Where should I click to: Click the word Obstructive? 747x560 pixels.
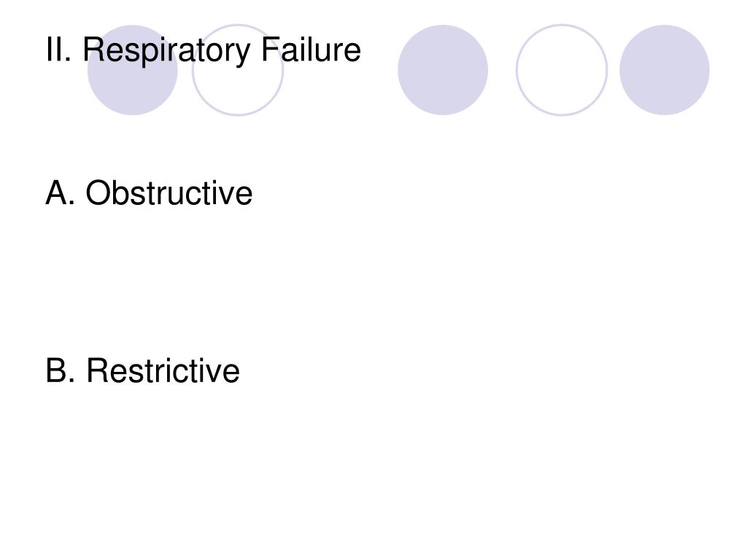169,192
